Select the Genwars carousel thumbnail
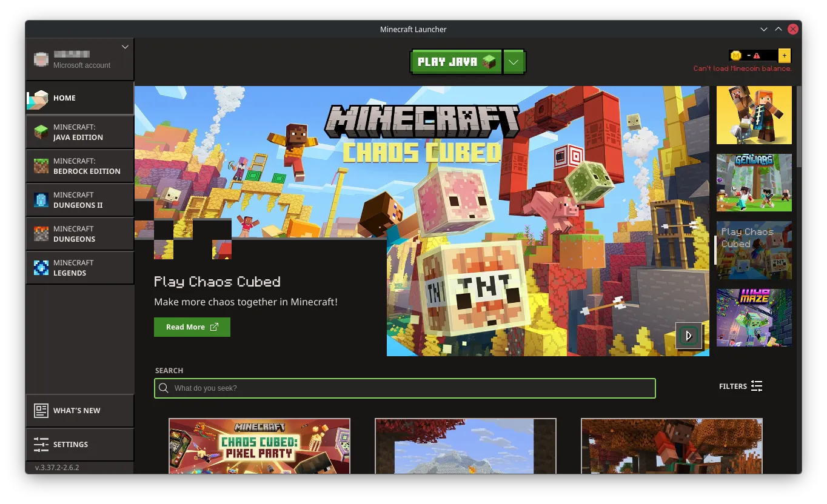This screenshot has height=504, width=827. pos(754,182)
